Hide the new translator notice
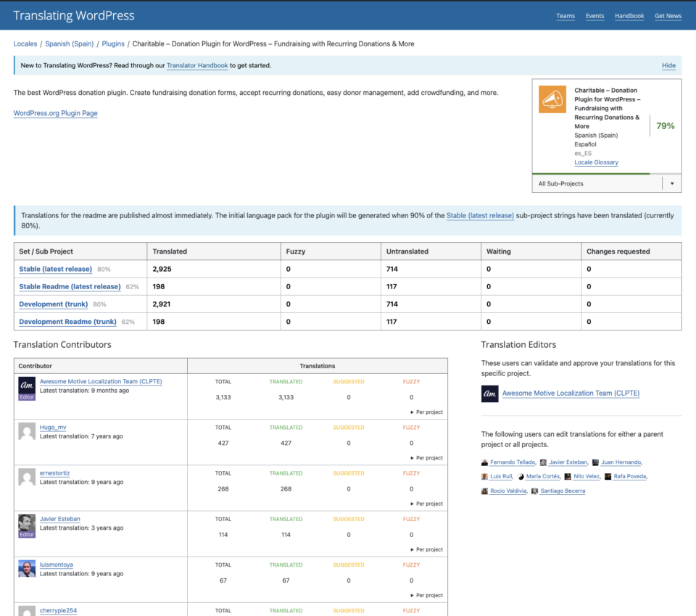This screenshot has width=696, height=616. click(668, 66)
